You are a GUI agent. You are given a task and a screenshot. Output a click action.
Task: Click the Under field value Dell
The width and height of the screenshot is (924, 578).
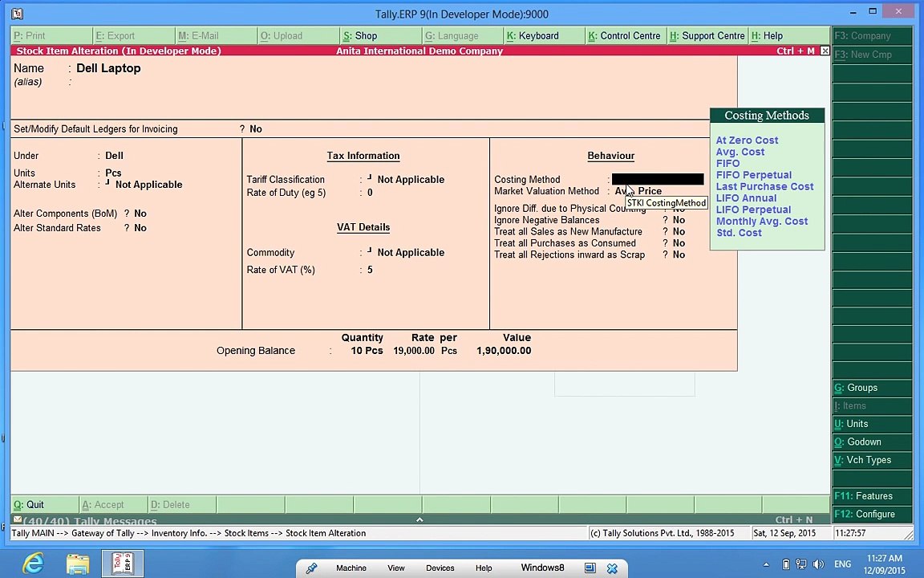click(115, 156)
